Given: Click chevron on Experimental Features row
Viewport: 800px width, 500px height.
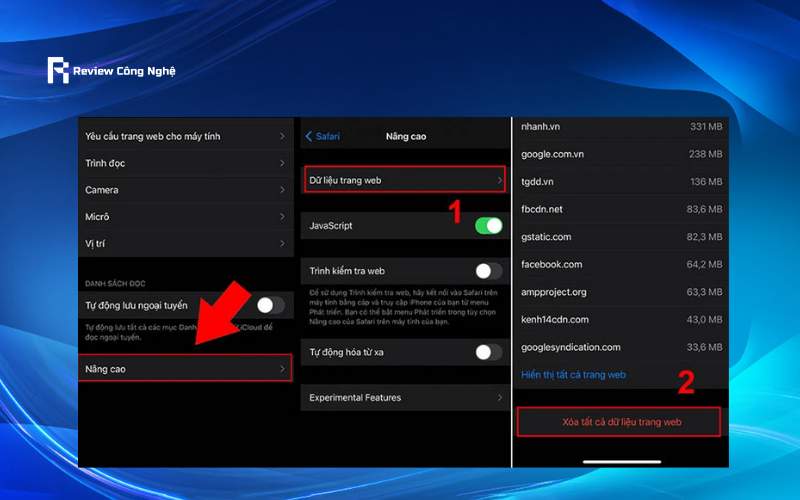Looking at the screenshot, I should pos(499,397).
